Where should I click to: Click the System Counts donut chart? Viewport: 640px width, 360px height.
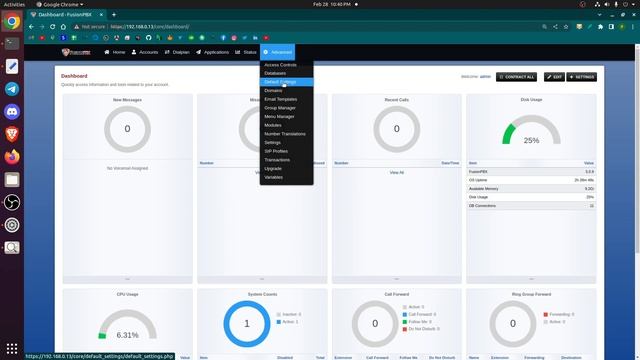(x=247, y=324)
